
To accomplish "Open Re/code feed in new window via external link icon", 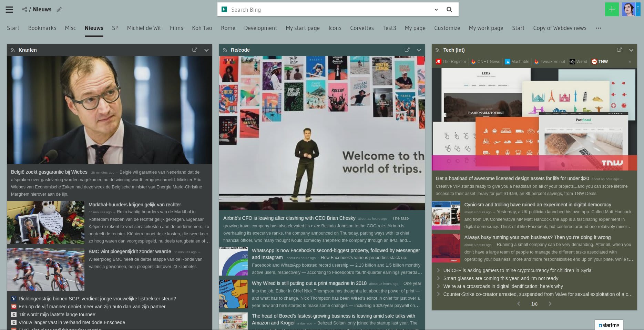I will tap(407, 50).
